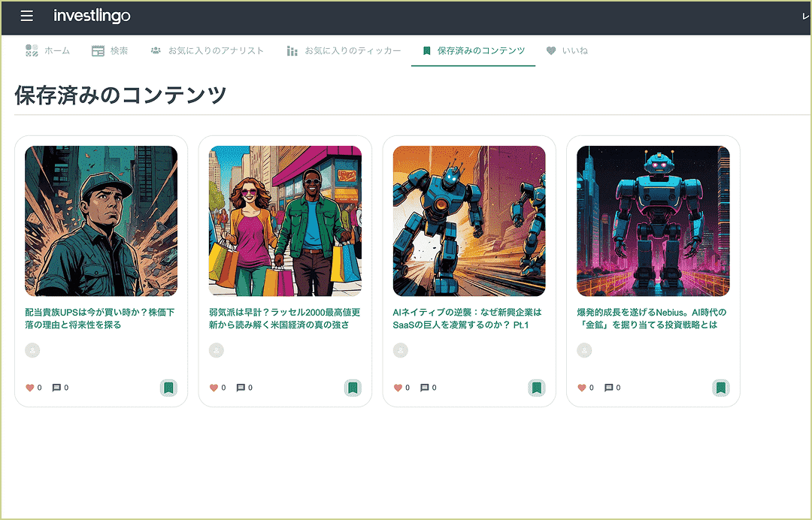Click the magnifier icon on the 検索 tab
This screenshot has height=520, width=812.
pyautogui.click(x=97, y=50)
